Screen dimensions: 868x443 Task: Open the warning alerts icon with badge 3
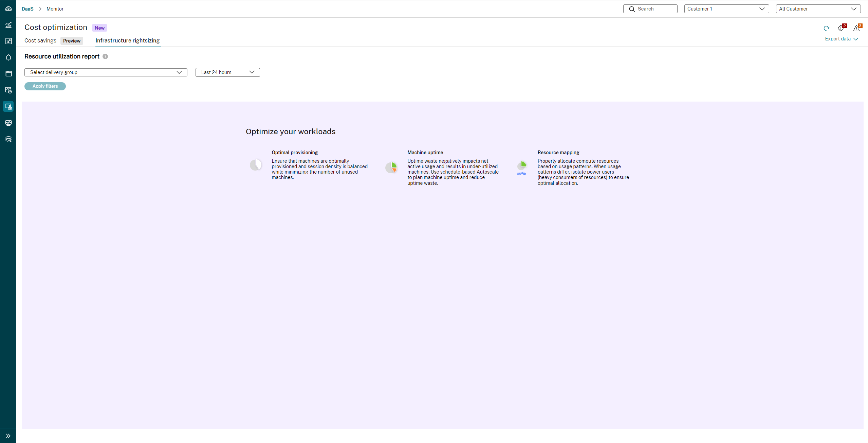(857, 28)
